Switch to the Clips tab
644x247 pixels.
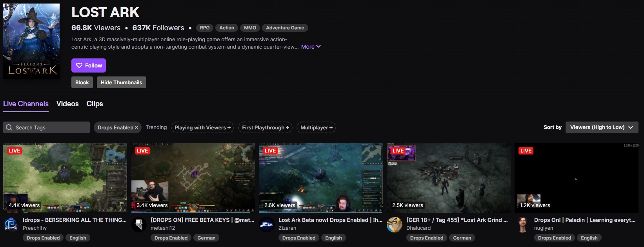point(95,104)
